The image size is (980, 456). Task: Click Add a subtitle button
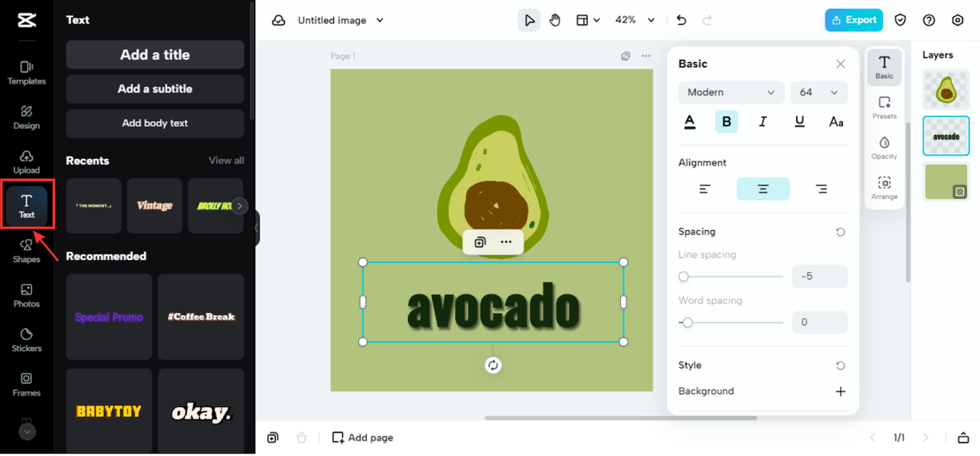tap(155, 89)
